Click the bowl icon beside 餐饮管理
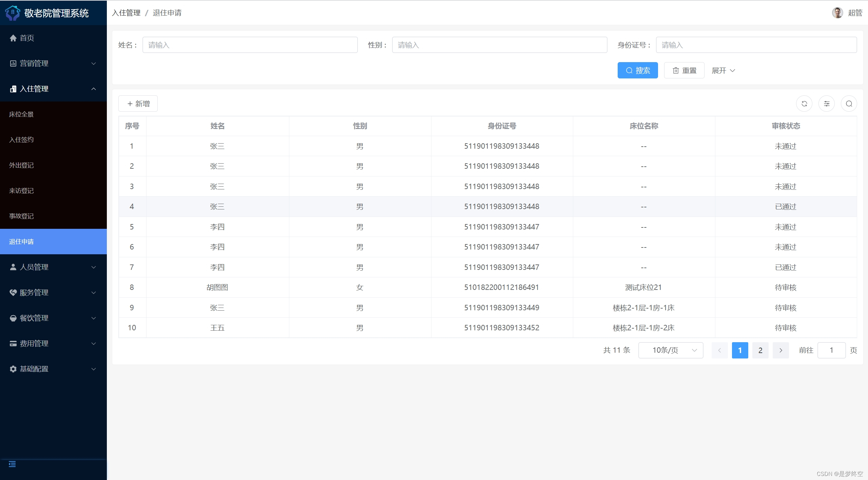 (x=13, y=318)
